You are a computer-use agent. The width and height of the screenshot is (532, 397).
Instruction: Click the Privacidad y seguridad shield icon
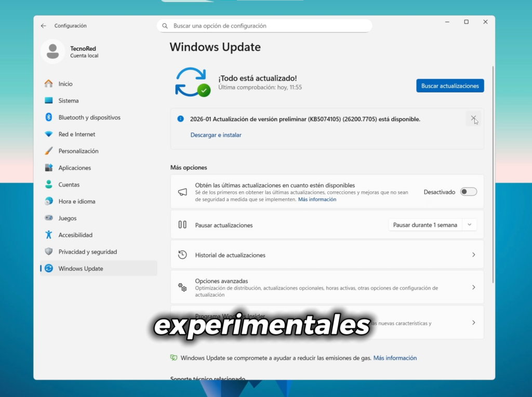[49, 252]
